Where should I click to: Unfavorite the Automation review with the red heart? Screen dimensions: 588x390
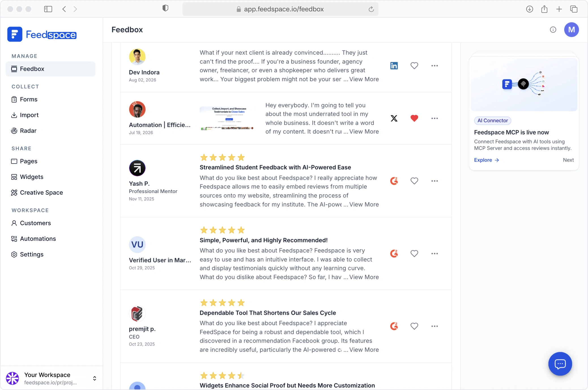[414, 118]
